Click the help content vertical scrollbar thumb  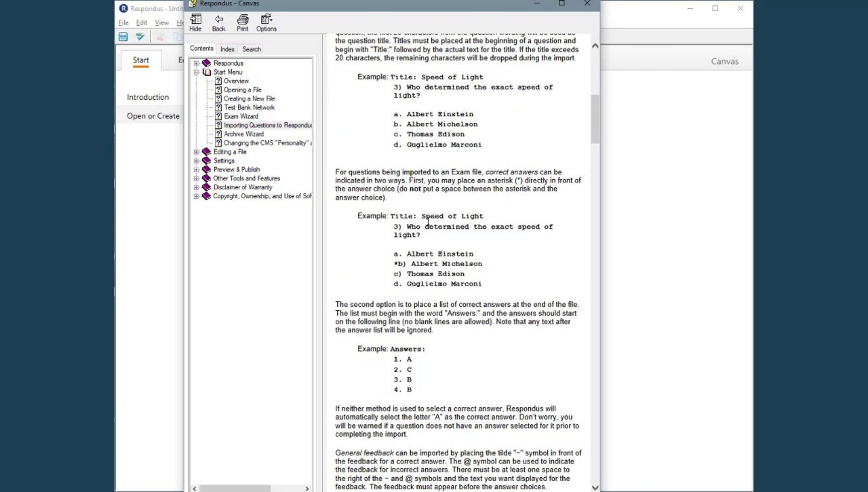click(595, 119)
